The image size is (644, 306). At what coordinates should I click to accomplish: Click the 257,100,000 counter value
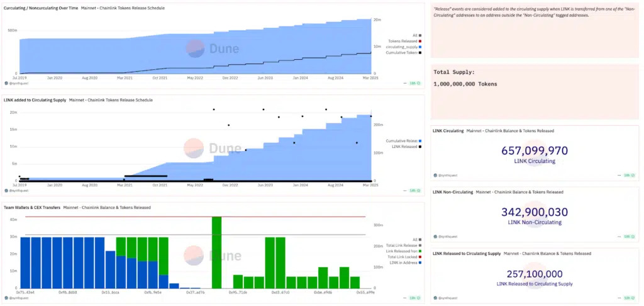point(535,274)
